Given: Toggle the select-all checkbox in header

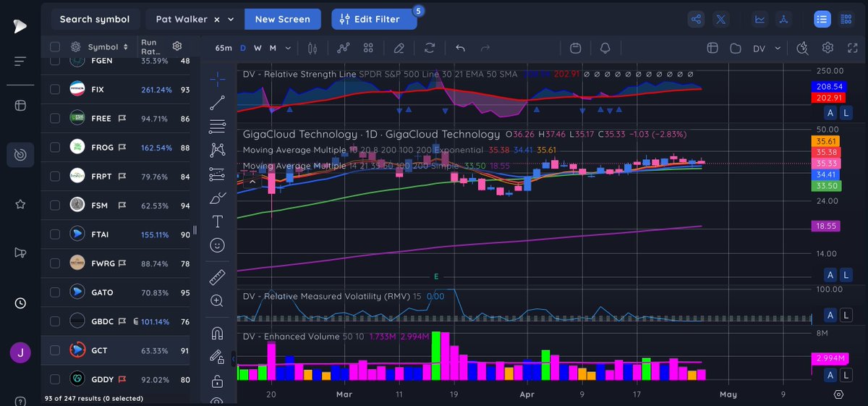Looking at the screenshot, I should coord(55,47).
